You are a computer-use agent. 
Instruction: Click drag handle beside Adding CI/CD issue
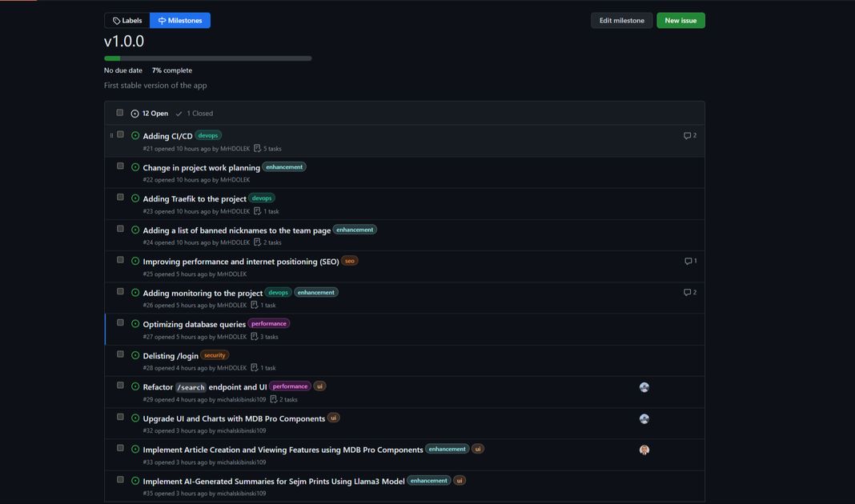[x=111, y=135]
